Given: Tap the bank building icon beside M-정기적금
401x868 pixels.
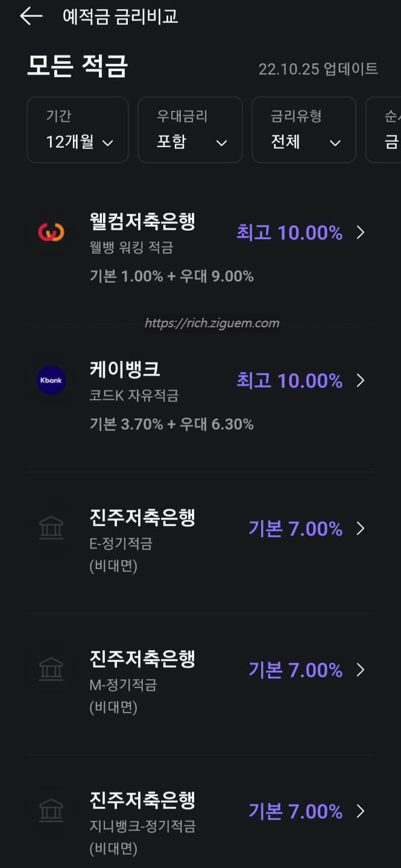Looking at the screenshot, I should click(51, 670).
